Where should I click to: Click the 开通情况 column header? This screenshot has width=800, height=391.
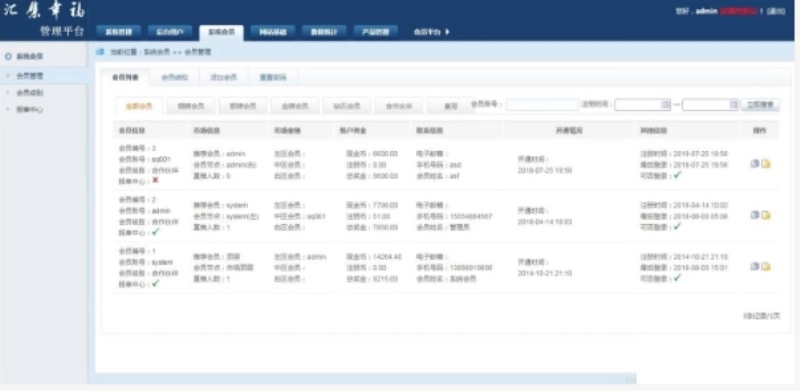click(568, 131)
